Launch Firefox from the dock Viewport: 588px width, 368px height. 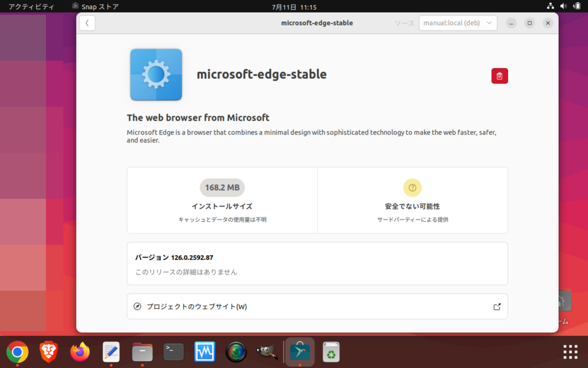click(80, 352)
